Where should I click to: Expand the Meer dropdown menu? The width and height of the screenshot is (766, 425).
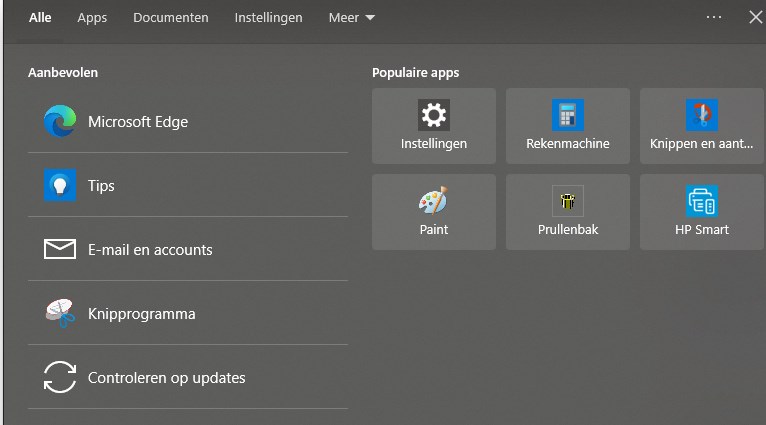tap(352, 18)
